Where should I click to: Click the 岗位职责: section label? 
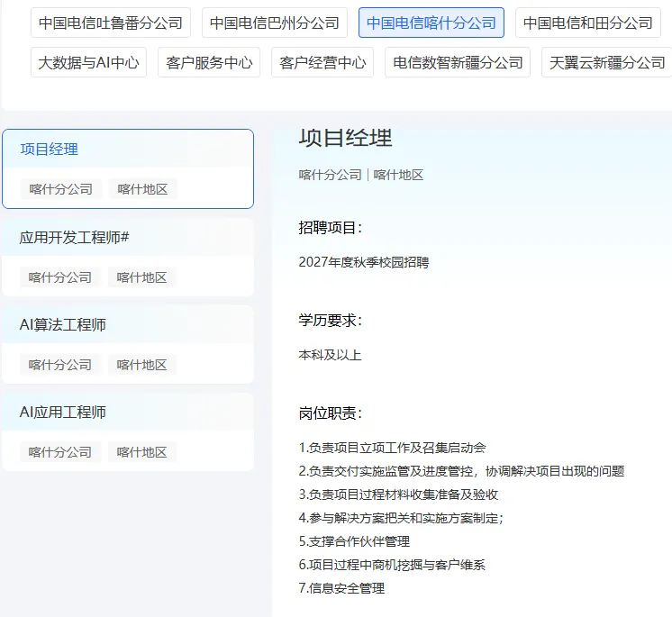pos(331,413)
